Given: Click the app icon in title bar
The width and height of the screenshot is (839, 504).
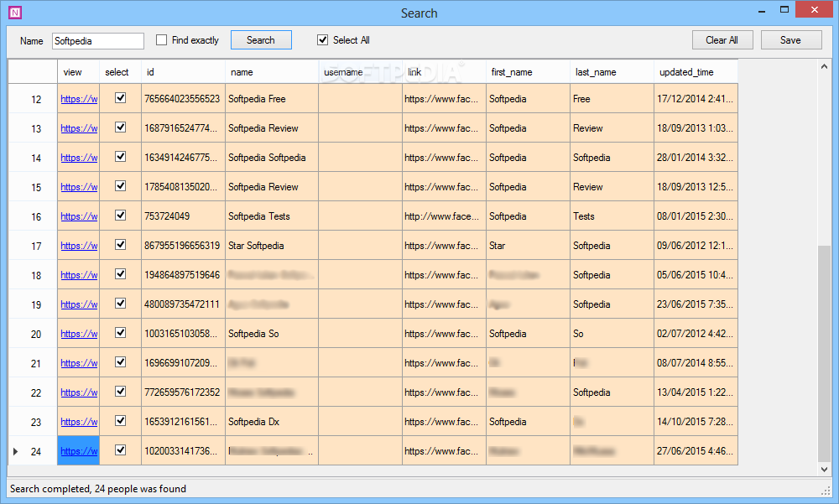Looking at the screenshot, I should pyautogui.click(x=15, y=13).
